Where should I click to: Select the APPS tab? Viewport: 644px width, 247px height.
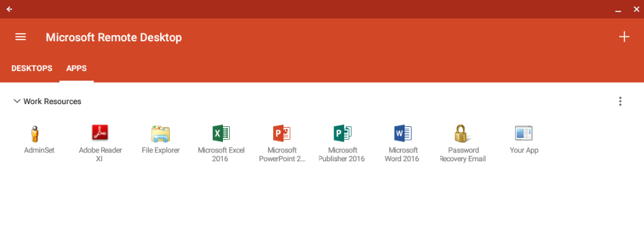[76, 68]
